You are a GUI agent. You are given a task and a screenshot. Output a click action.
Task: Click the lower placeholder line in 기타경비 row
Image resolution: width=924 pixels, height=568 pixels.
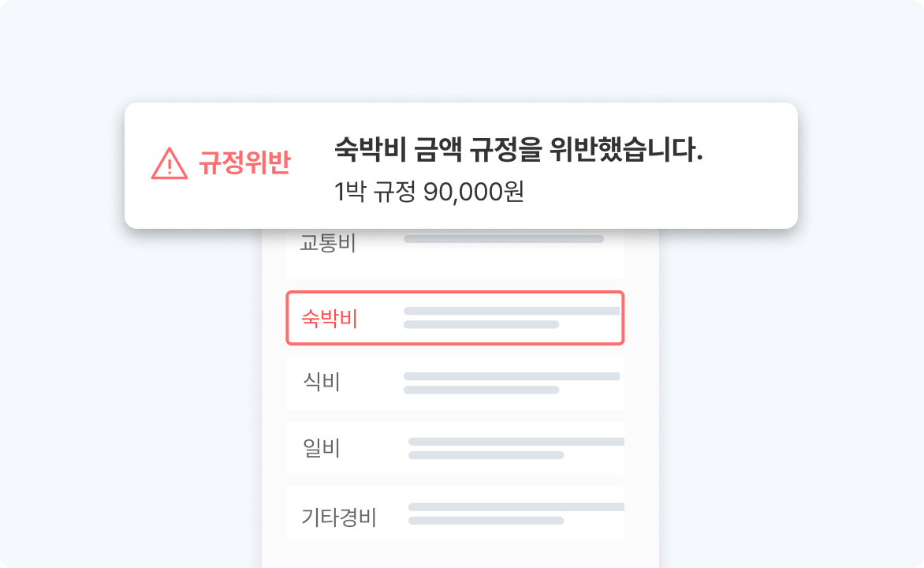click(x=486, y=521)
